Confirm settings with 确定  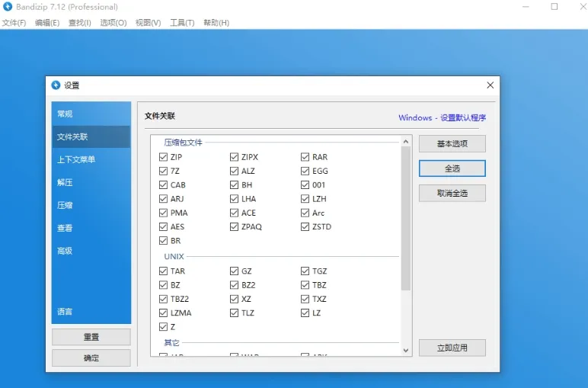(91, 358)
